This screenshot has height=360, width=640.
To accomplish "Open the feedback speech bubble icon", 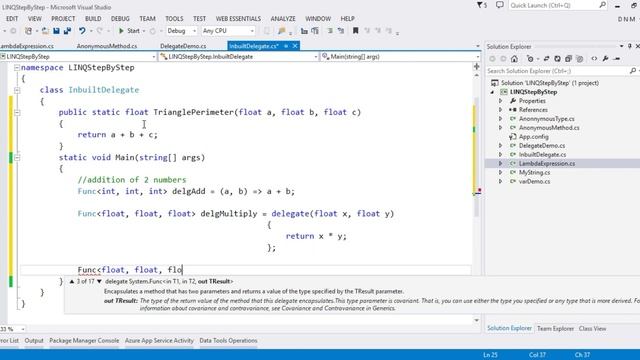I will tap(500, 5).
